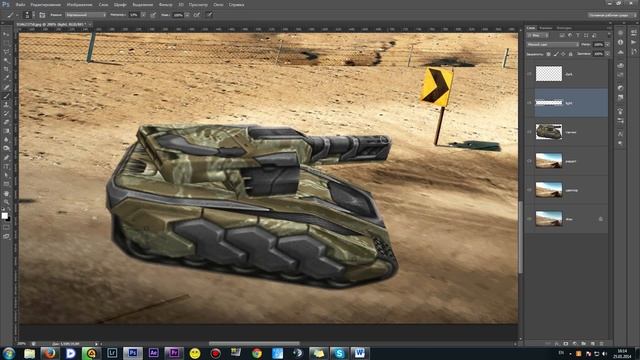
Task: Open the workspace switcher dropdown
Action: (612, 15)
